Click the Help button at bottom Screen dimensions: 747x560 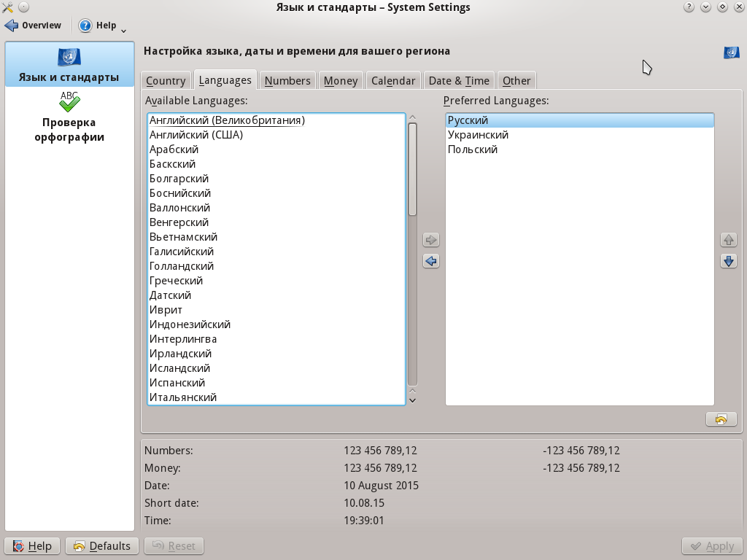pyautogui.click(x=32, y=546)
